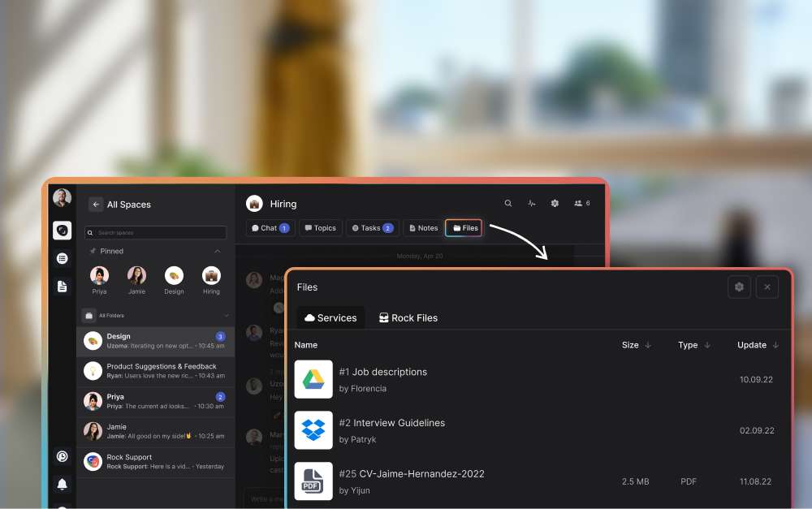Open the notes document icon in left sidebar
The image size is (812, 509).
click(x=63, y=286)
